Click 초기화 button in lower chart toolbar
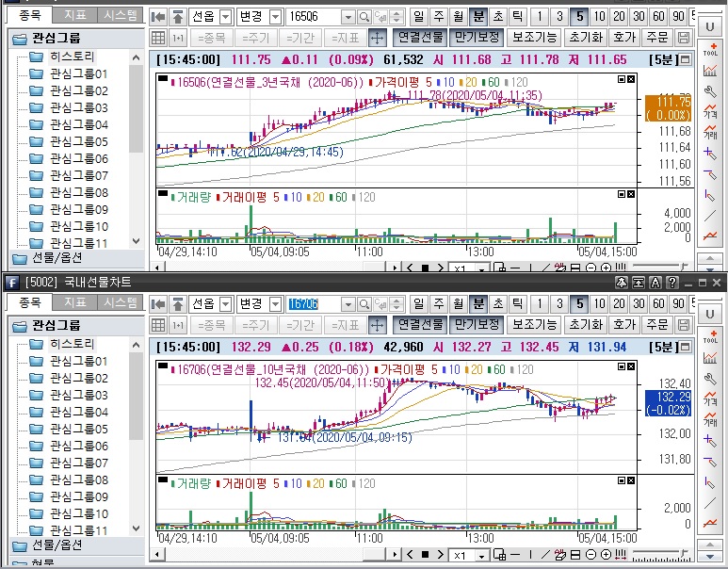This screenshot has width=728, height=569. tap(586, 325)
